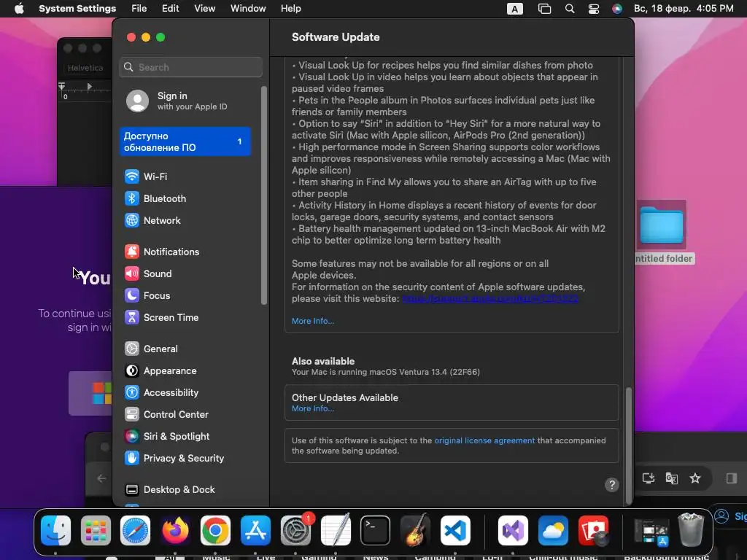This screenshot has width=747, height=560.
Task: Open the Apple menu
Action: pyautogui.click(x=19, y=9)
